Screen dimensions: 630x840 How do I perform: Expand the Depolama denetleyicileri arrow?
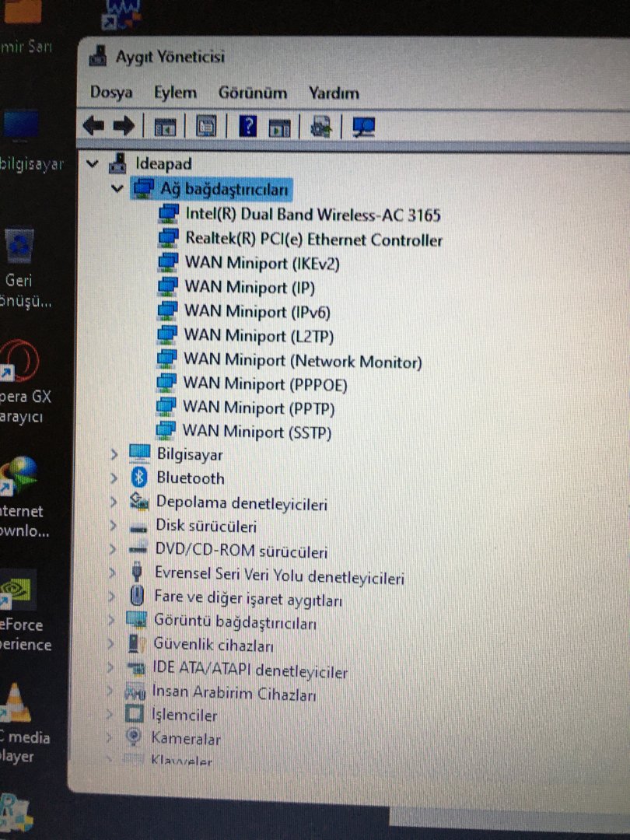tap(113, 502)
